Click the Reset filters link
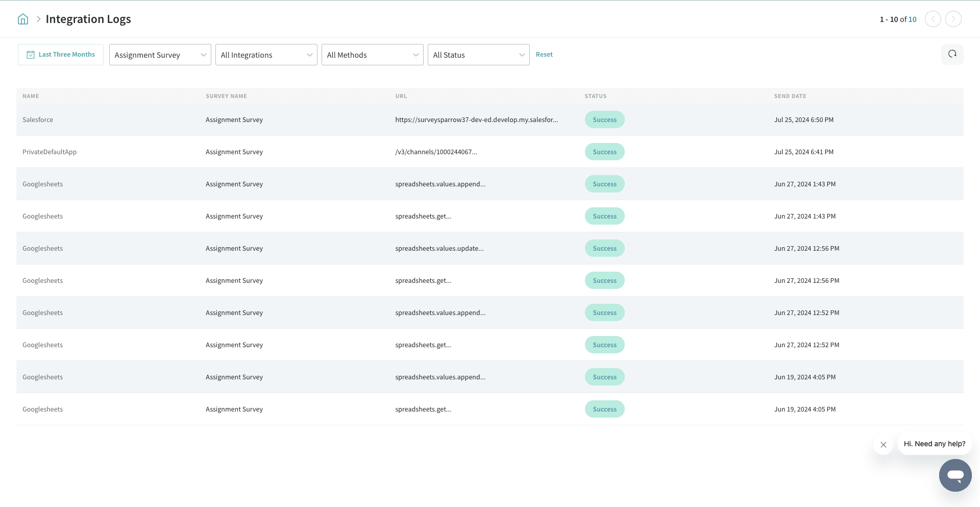The height and width of the screenshot is (507, 980). click(x=544, y=55)
